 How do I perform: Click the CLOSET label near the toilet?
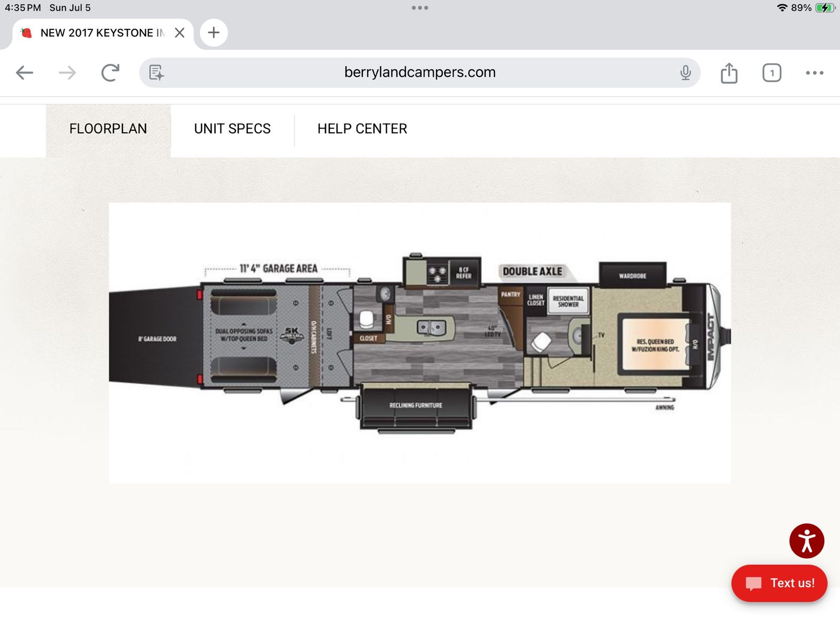(x=369, y=338)
